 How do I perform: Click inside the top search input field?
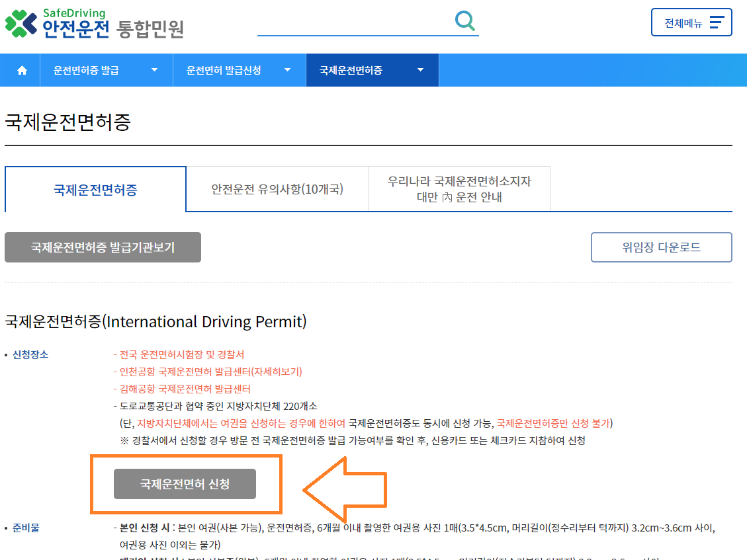click(364, 25)
